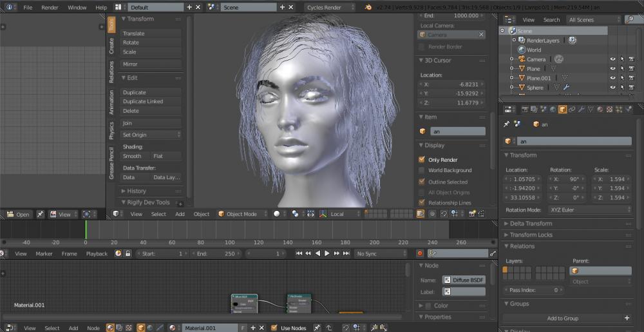Viewport: 644px width, 332px height.
Task: Click the Constraints chain-link properties tab
Action: click(572, 110)
